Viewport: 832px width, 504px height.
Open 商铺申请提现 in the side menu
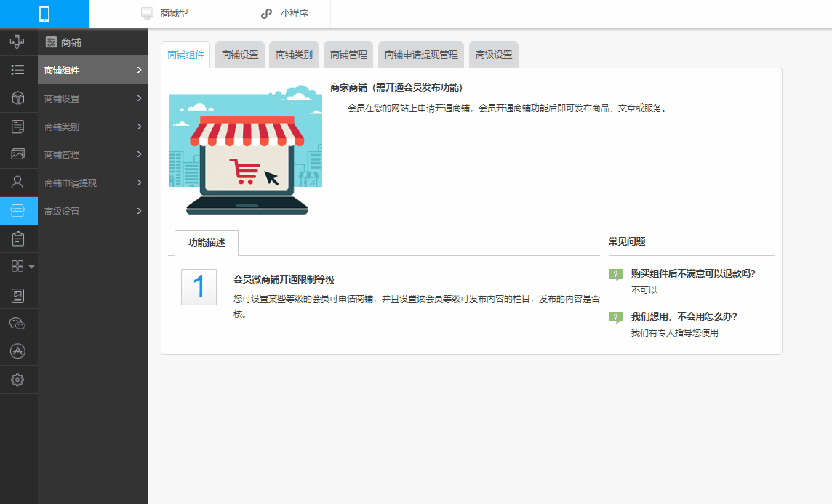click(93, 183)
